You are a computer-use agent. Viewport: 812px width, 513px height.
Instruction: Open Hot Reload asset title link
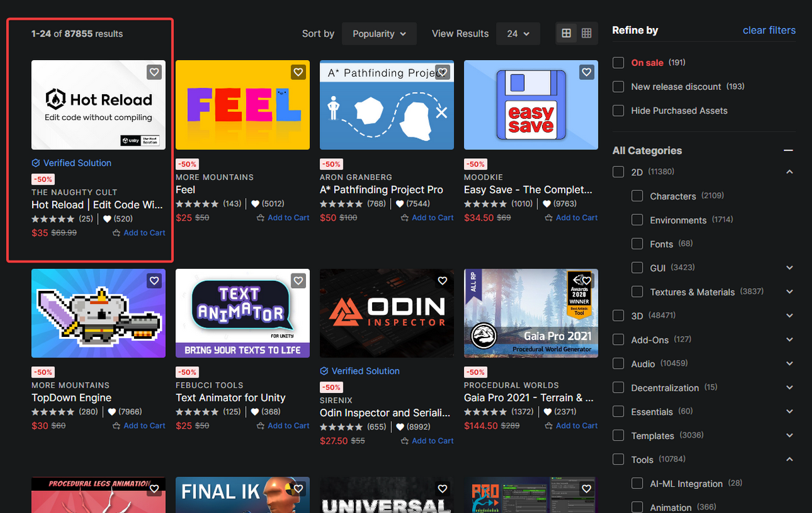point(97,205)
